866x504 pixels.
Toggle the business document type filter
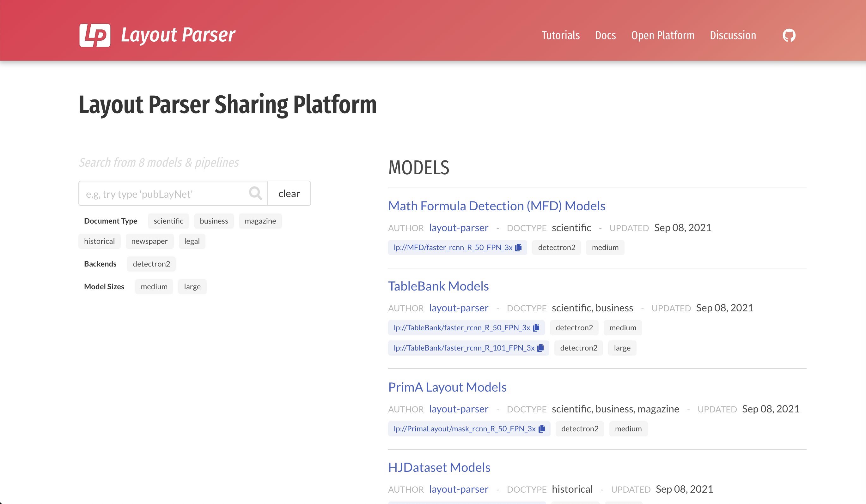coord(213,220)
